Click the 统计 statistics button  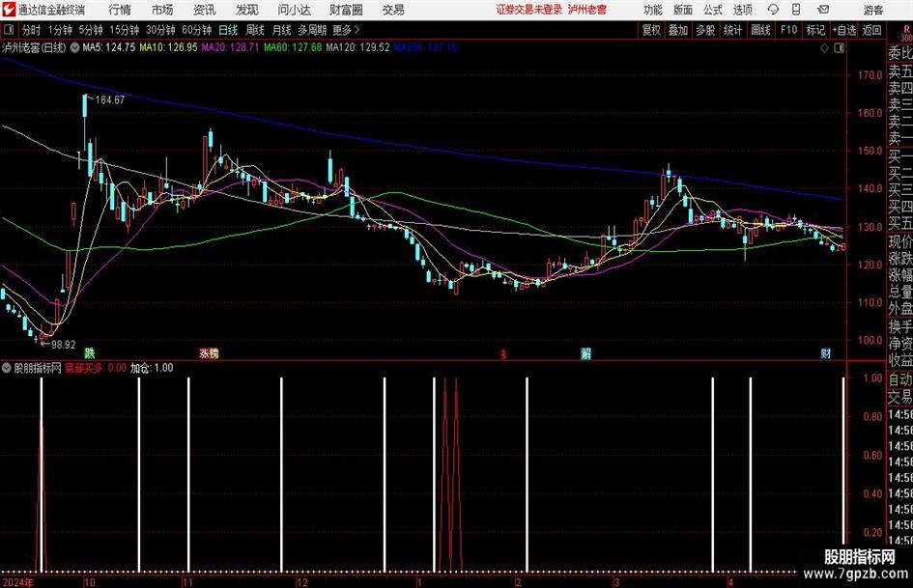pyautogui.click(x=733, y=30)
